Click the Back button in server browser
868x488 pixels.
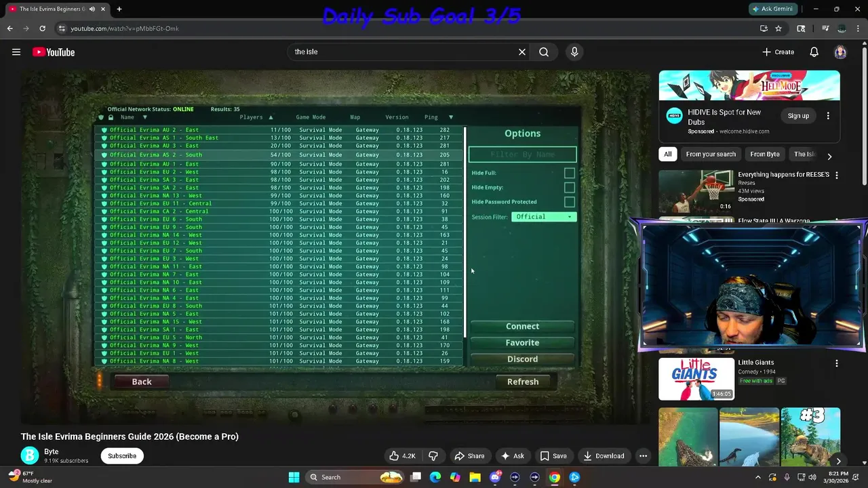(142, 382)
